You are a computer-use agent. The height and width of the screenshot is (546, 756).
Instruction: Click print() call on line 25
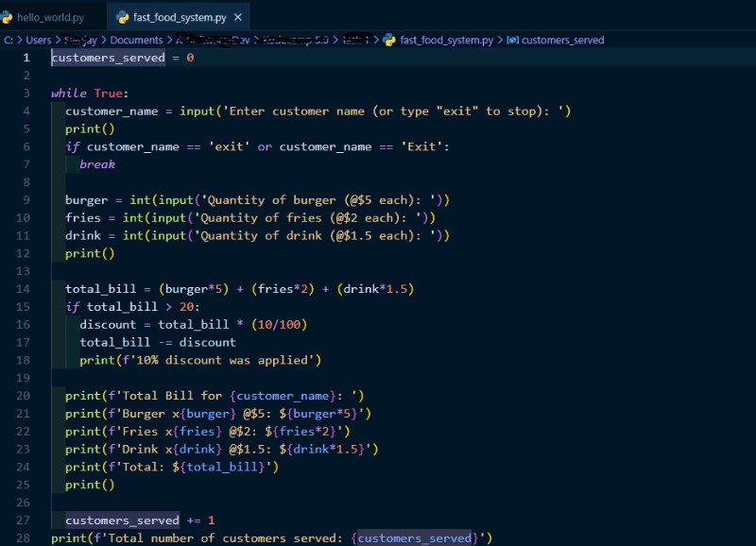(x=90, y=486)
